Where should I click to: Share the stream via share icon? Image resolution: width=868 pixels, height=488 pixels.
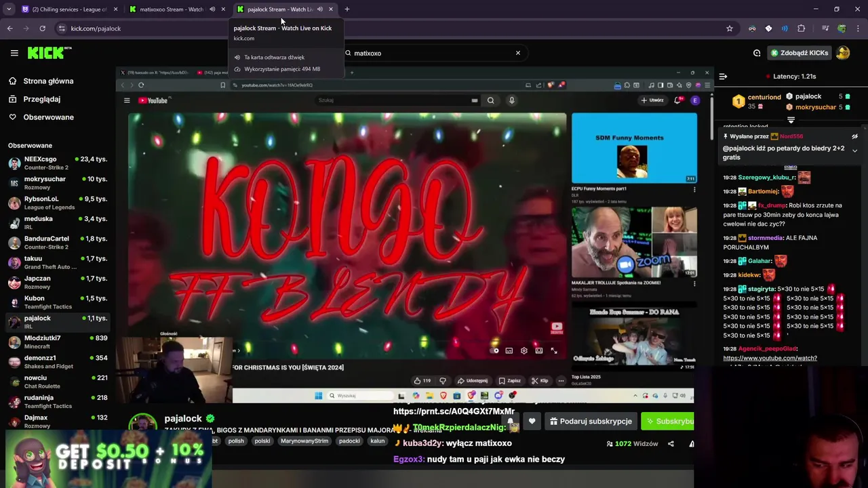[671, 444]
